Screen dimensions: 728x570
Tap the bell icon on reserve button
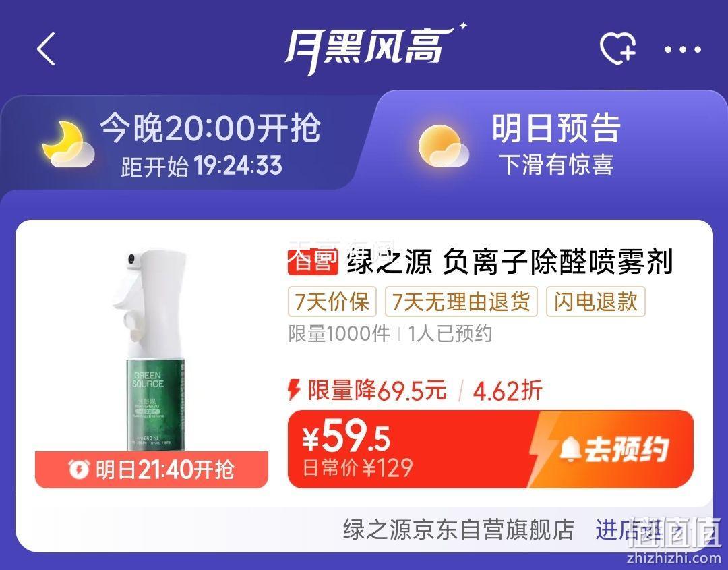tap(570, 450)
